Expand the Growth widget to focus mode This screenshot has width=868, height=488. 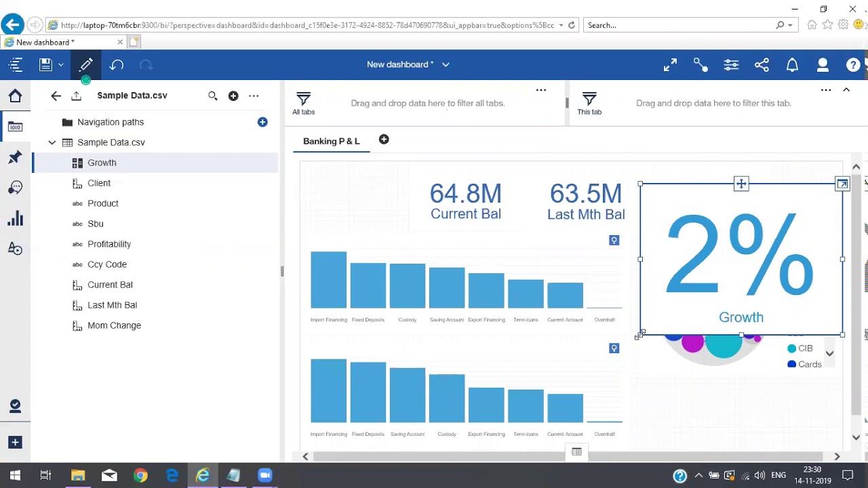[842, 184]
